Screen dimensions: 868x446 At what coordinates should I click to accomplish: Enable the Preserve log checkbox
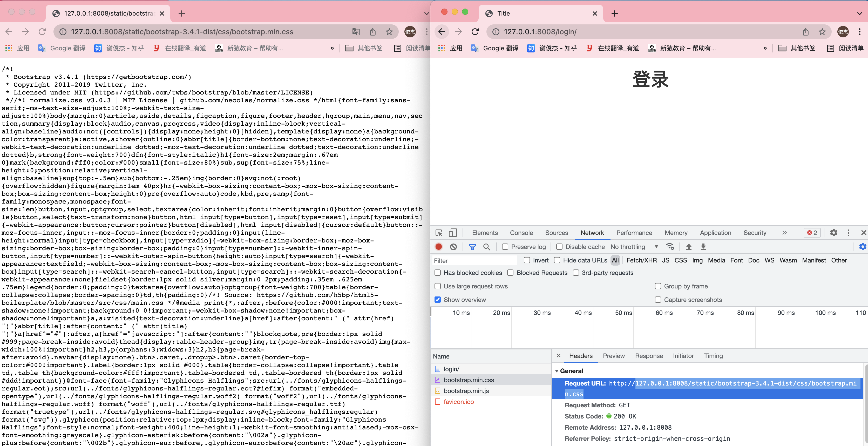(x=505, y=247)
